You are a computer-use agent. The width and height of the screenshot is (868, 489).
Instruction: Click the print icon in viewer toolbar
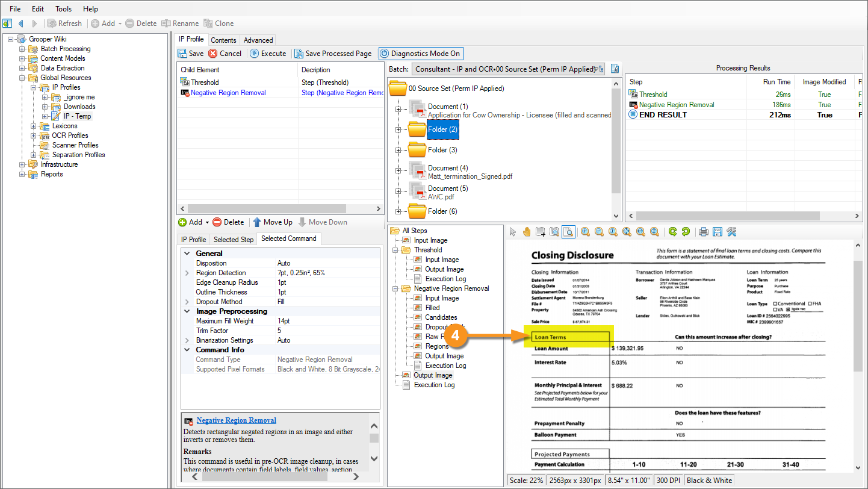(x=702, y=232)
